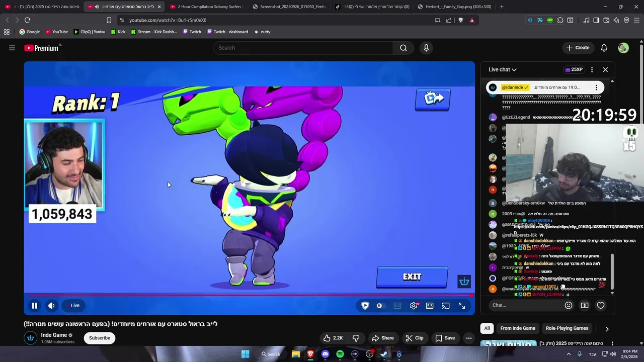Viewport: 644px width, 362px height.
Task: Click the live chat scrollbar
Action: tap(612, 271)
